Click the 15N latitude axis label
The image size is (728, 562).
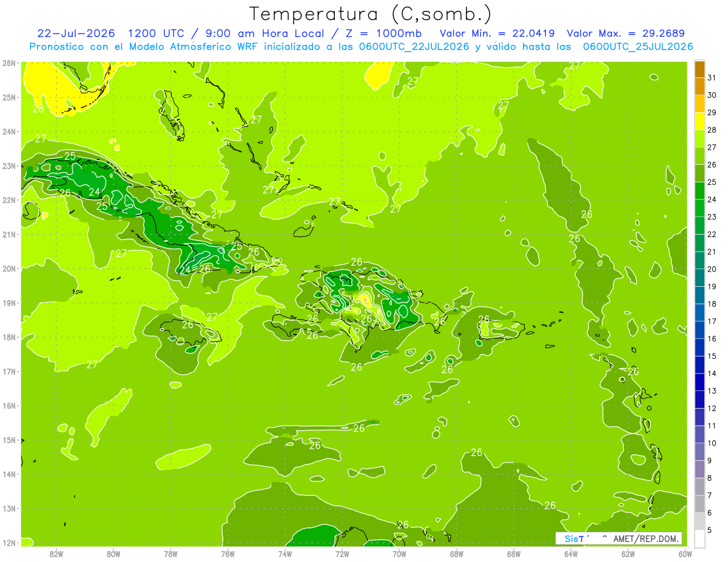[x=8, y=440]
